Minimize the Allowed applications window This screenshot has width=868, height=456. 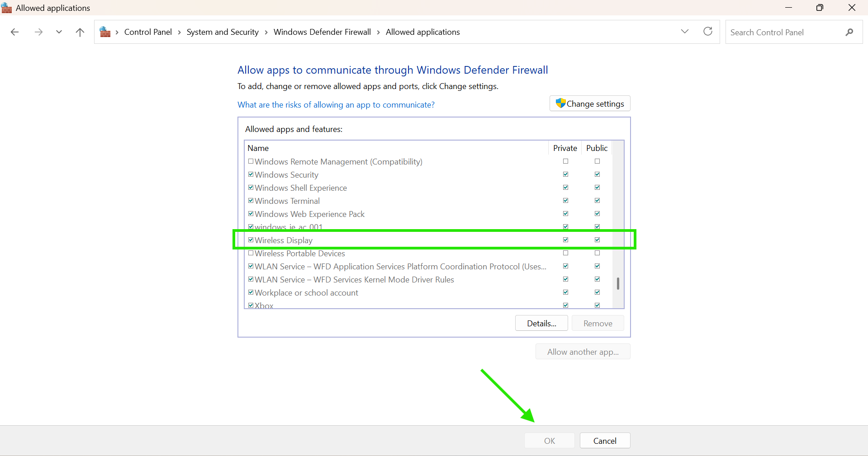788,8
